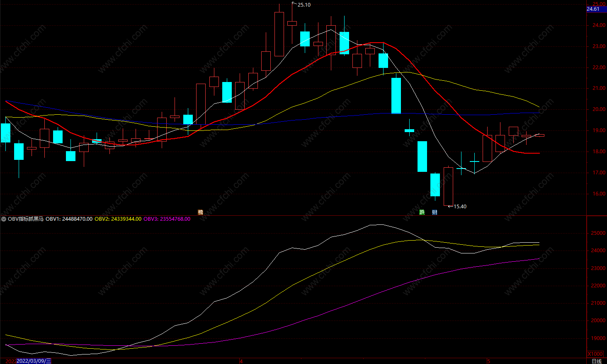Click the 财 event marker icon
The width and height of the screenshot is (607, 364).
(x=435, y=212)
